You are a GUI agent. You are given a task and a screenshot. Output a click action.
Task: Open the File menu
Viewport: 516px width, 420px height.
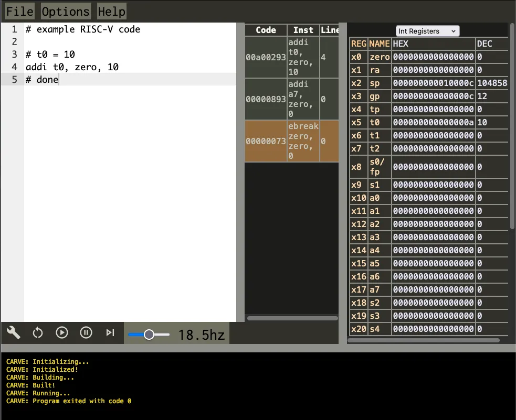click(x=19, y=12)
